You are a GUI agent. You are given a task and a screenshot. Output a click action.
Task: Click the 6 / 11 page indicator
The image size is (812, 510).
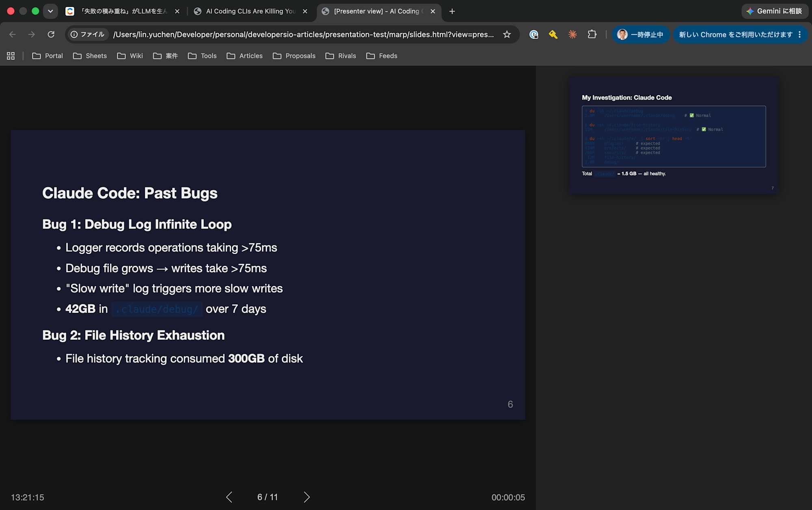click(268, 497)
